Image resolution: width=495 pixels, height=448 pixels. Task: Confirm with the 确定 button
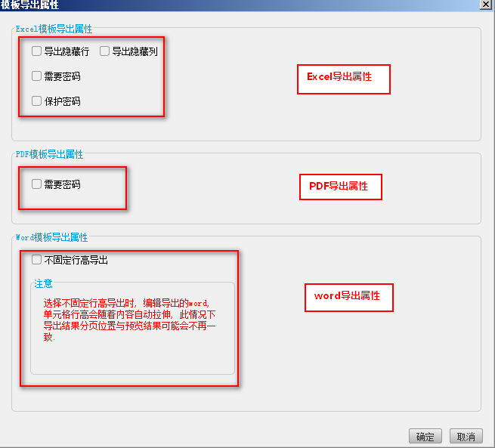click(425, 437)
